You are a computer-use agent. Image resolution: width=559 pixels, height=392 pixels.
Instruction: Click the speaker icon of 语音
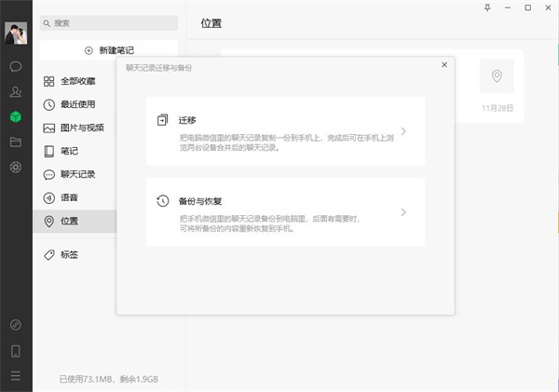click(48, 197)
